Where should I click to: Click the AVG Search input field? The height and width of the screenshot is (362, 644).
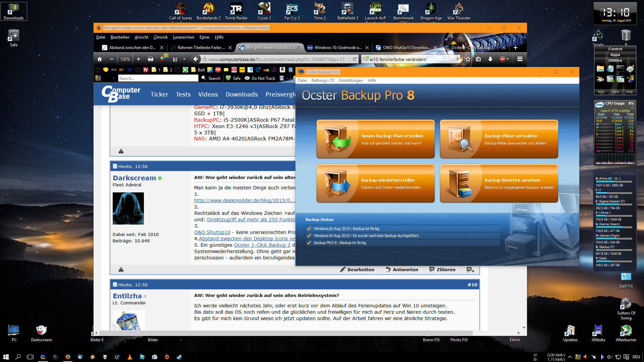[158, 78]
